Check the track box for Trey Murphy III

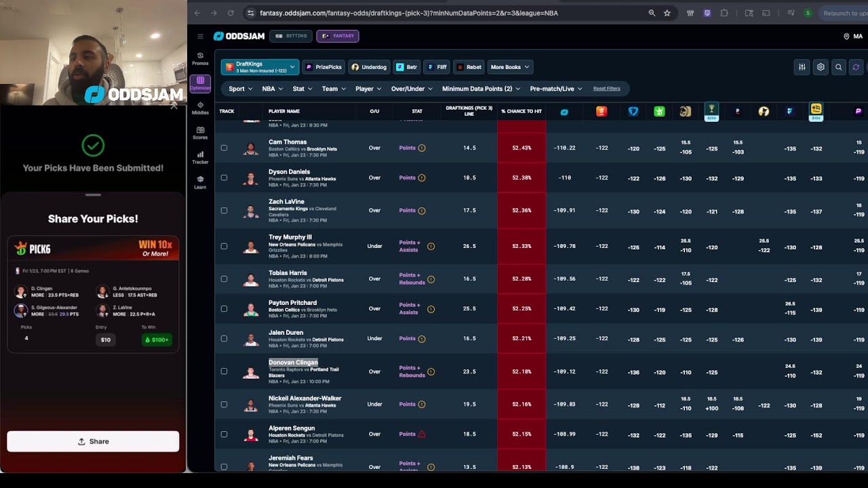coord(224,246)
